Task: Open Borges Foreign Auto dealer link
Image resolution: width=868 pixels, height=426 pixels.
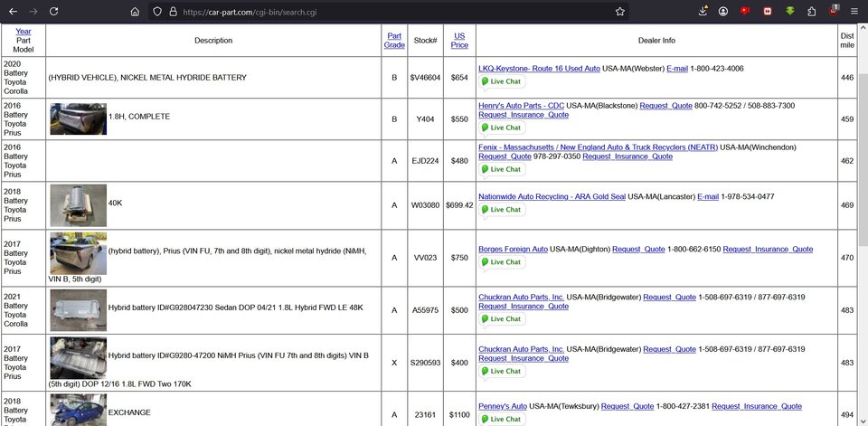Action: (514, 250)
